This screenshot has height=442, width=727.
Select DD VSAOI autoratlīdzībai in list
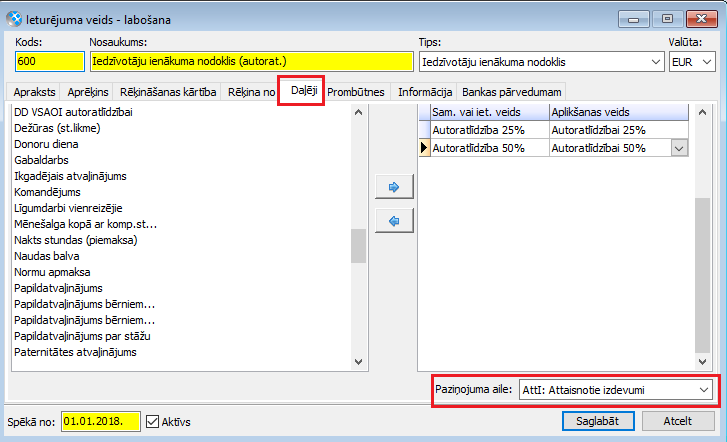73,112
